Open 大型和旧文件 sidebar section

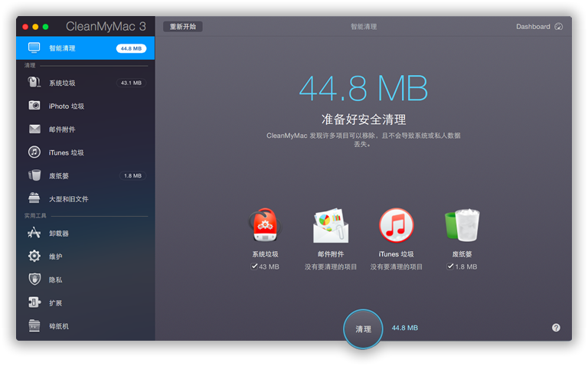[86, 199]
